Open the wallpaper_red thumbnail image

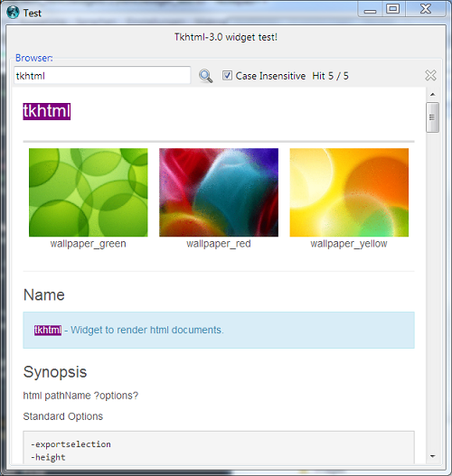point(219,192)
